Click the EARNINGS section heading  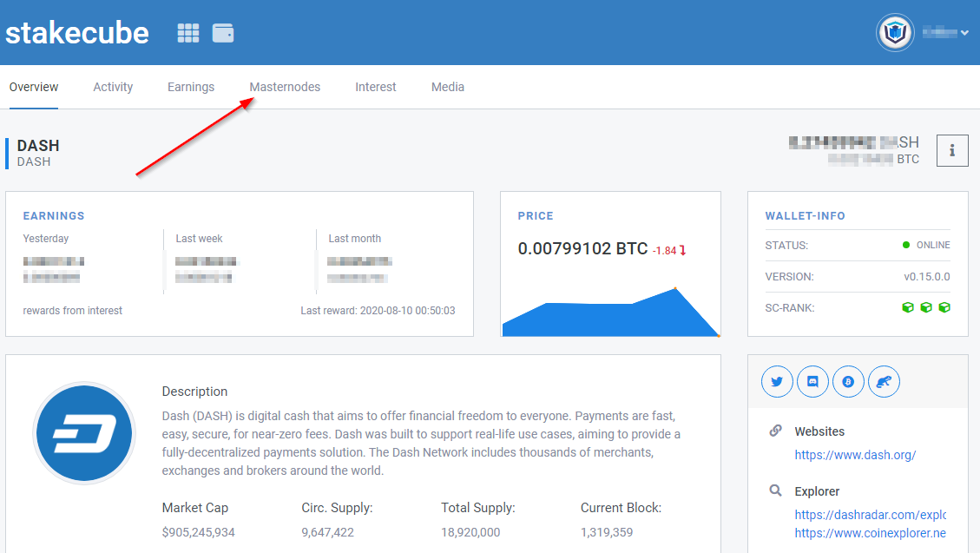tap(54, 215)
